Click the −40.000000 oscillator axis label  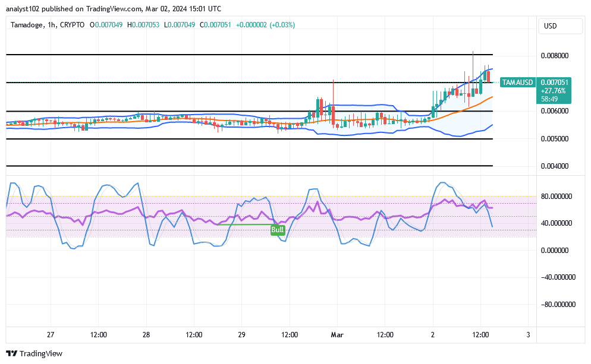click(558, 277)
